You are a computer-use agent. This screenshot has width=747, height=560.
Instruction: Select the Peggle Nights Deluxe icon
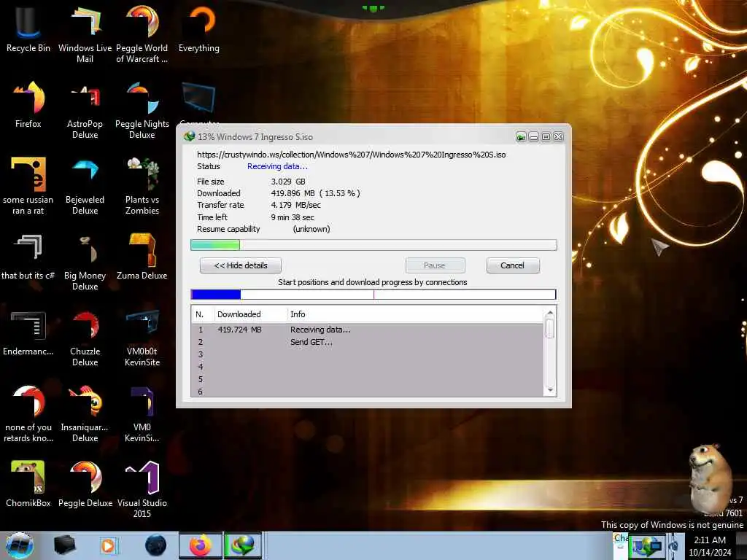click(x=142, y=109)
